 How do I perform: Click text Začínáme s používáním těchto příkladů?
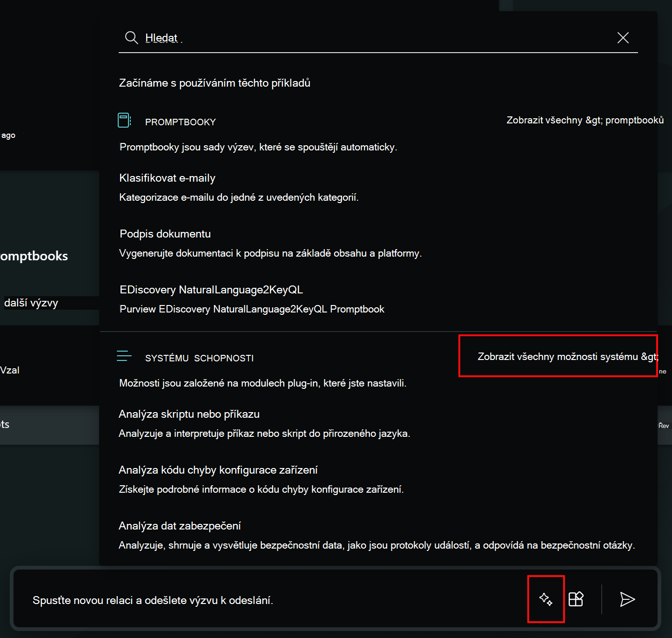pos(215,83)
